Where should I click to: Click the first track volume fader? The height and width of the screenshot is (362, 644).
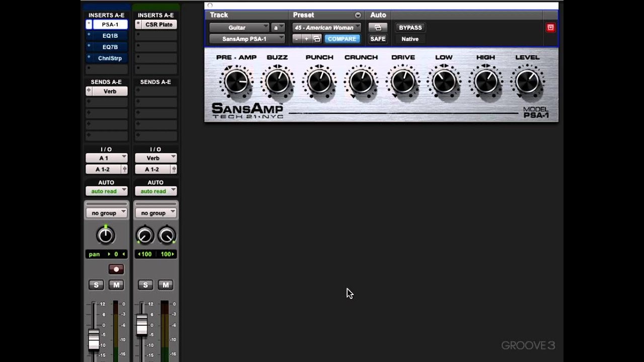coord(94,340)
